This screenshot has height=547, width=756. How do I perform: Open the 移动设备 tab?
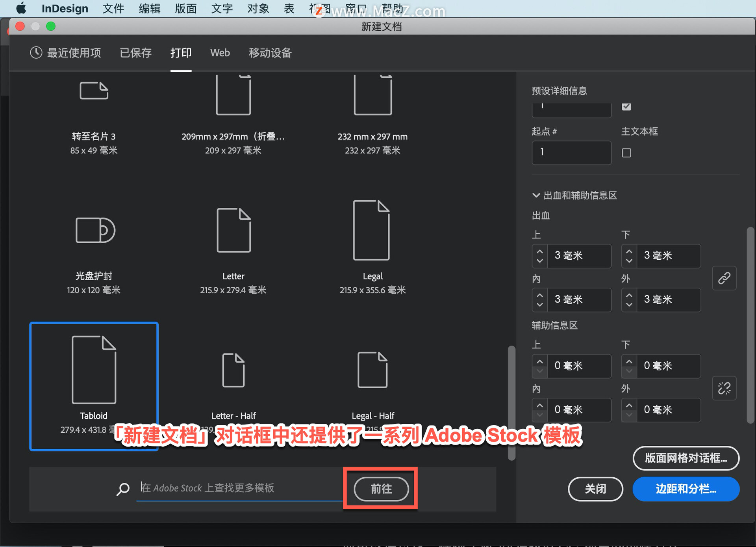[270, 52]
